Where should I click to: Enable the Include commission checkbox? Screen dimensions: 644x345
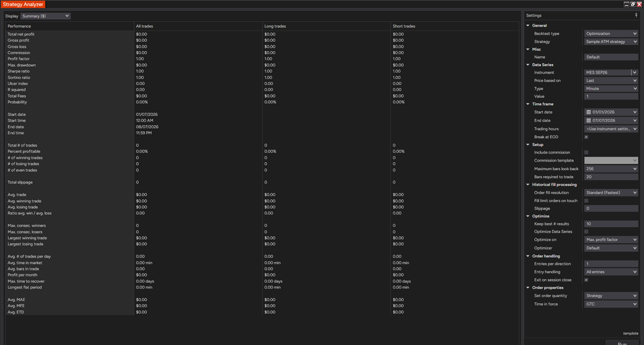point(586,152)
